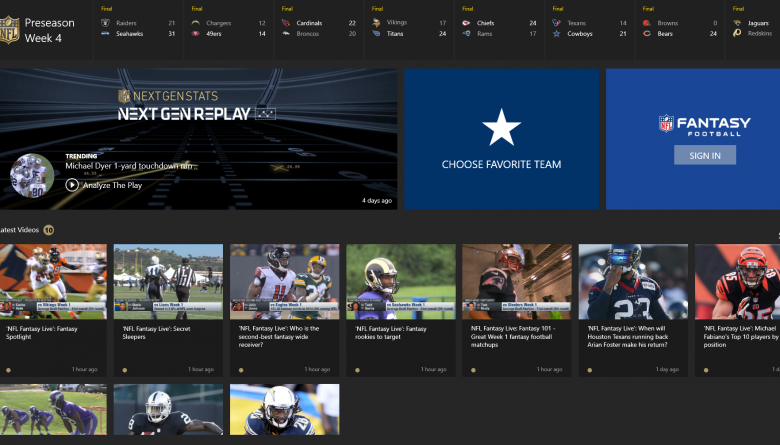Open the Fantasy Spotlight video thumbnail

click(x=53, y=281)
